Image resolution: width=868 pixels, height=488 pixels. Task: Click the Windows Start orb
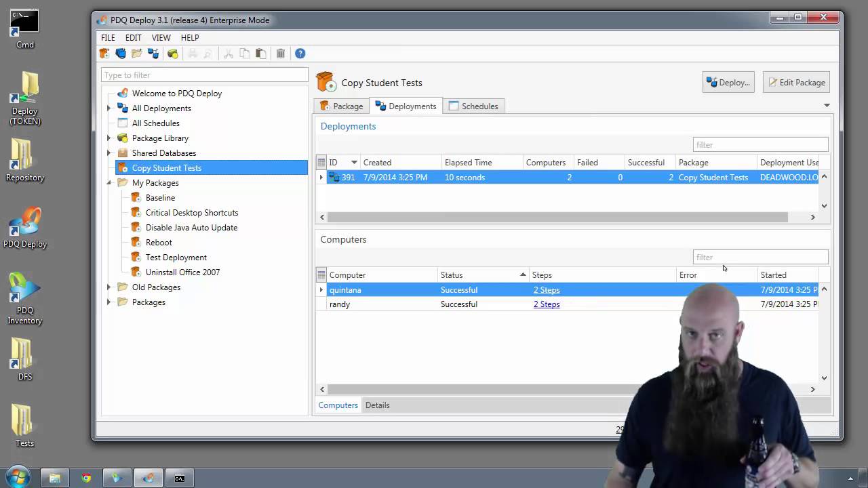(x=18, y=477)
